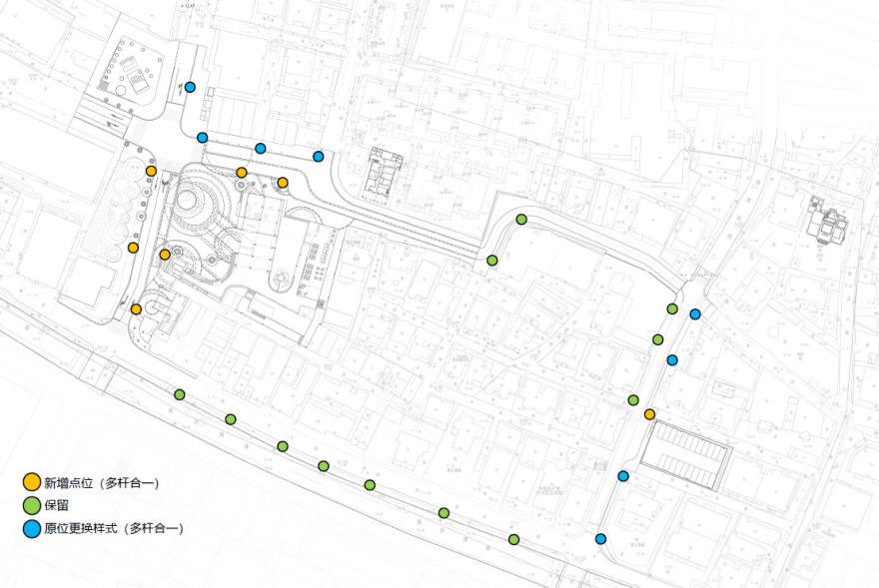Click the 保留 legend label
The width and height of the screenshot is (879, 588).
click(x=58, y=506)
